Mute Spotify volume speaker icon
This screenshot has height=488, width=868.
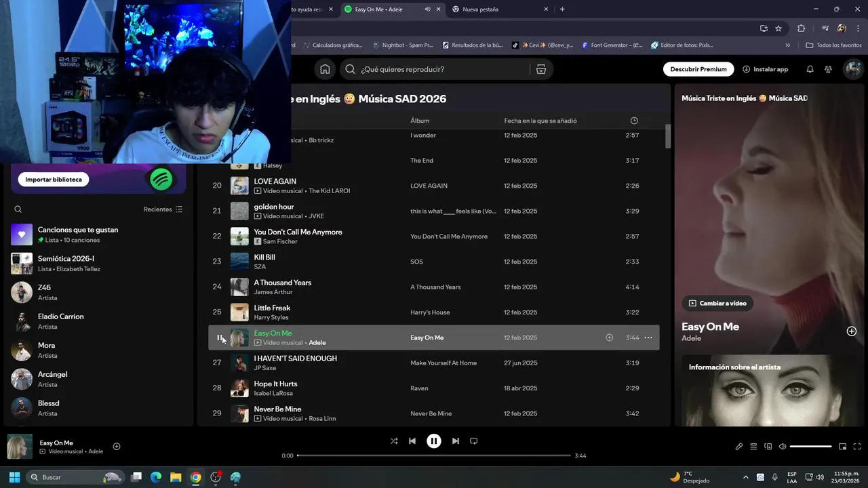[783, 447]
